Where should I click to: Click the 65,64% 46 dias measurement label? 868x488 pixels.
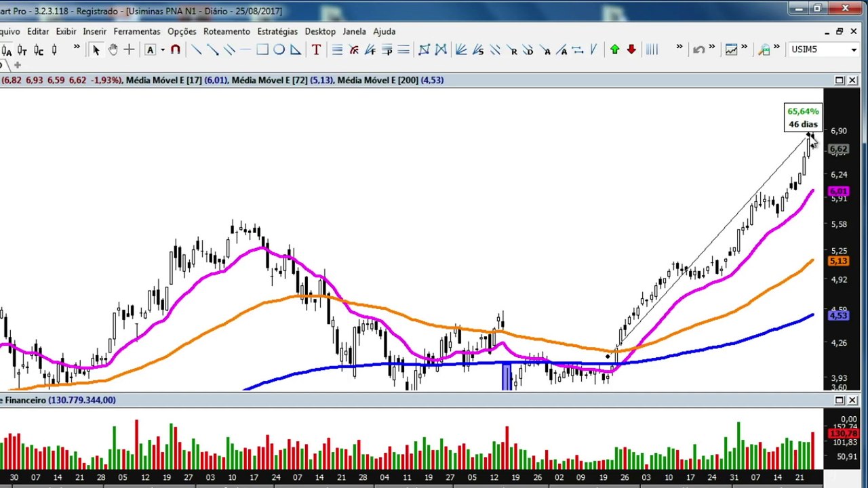803,118
